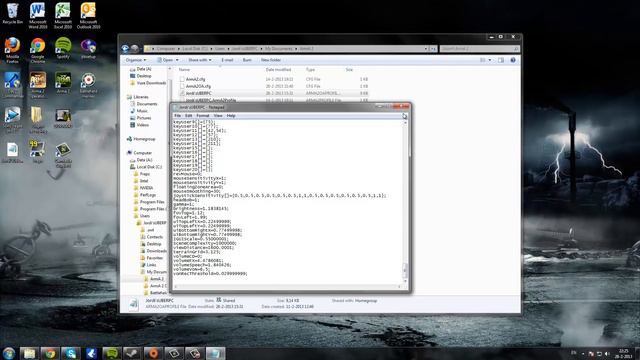The width and height of the screenshot is (640, 360).
Task: Go back with Explorer's Back arrow button
Action: (x=125, y=49)
